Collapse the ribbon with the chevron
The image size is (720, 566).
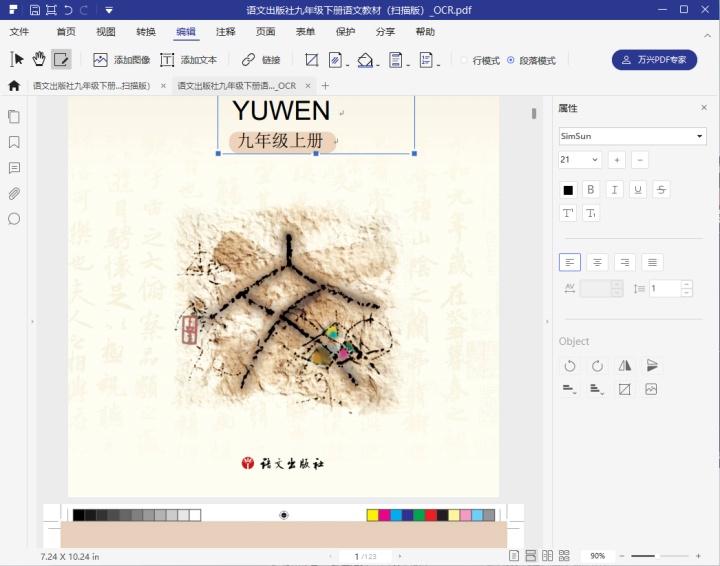point(707,35)
